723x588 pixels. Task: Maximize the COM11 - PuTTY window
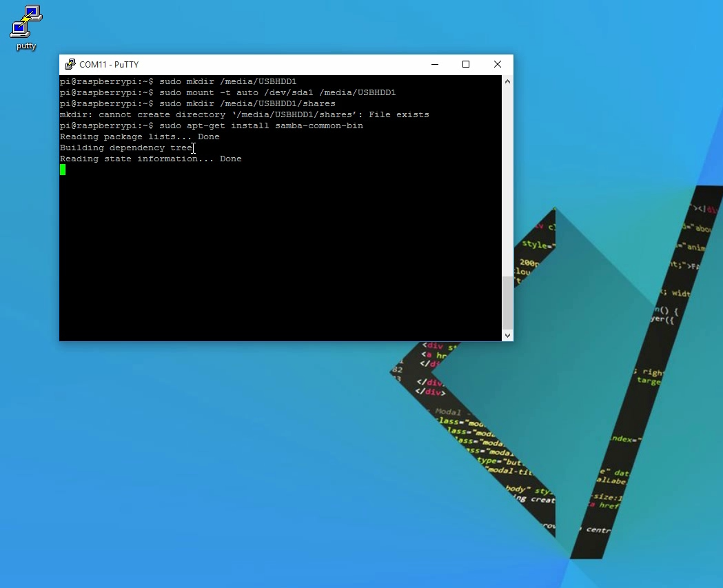click(x=466, y=65)
